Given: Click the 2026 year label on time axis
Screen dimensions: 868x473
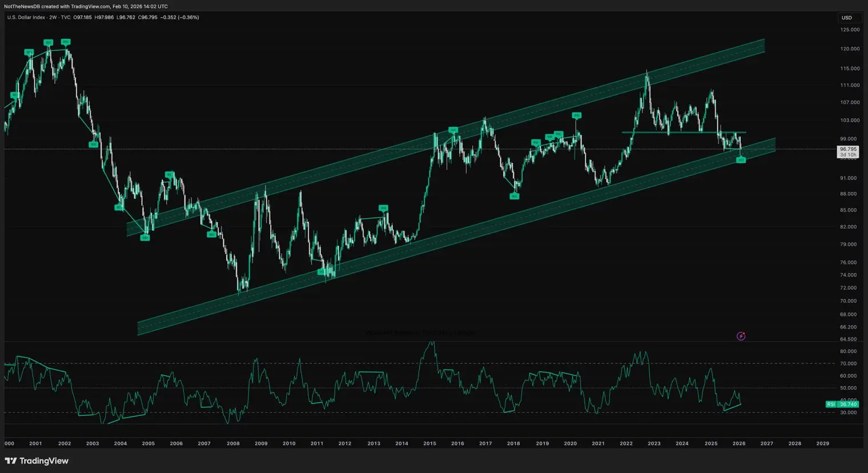Looking at the screenshot, I should (x=739, y=443).
